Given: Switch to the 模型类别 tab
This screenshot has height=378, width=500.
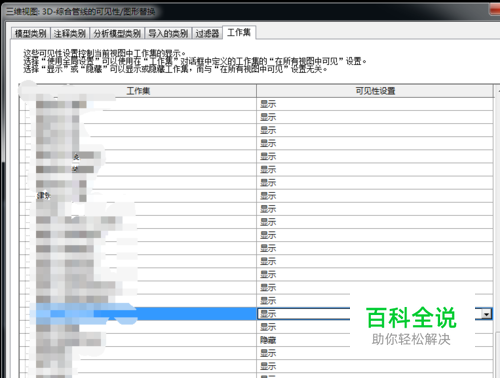Looking at the screenshot, I should 31,33.
